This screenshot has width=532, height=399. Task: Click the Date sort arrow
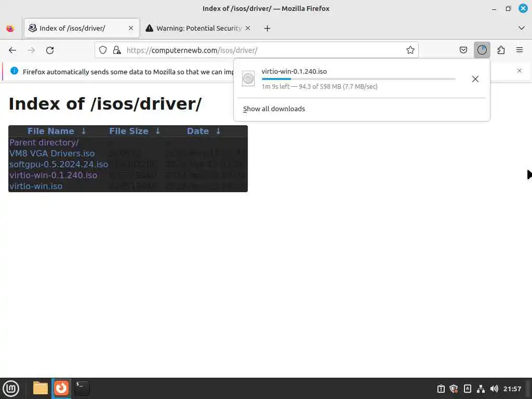pos(218,131)
